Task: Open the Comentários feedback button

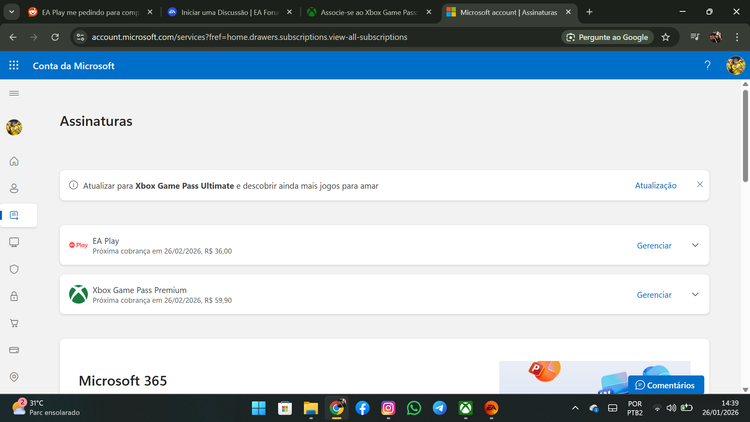Action: (x=665, y=385)
